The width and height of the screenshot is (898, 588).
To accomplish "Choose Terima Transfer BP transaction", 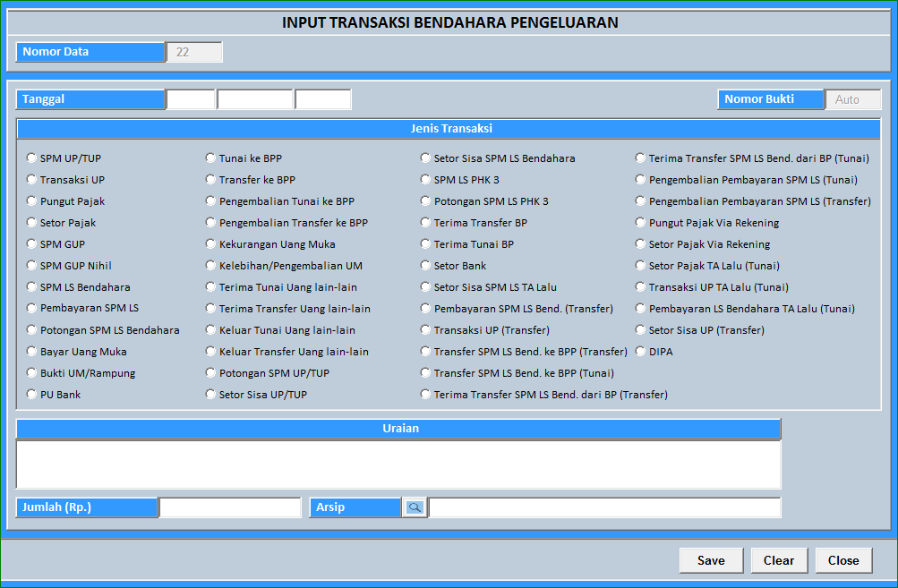I will pyautogui.click(x=425, y=222).
